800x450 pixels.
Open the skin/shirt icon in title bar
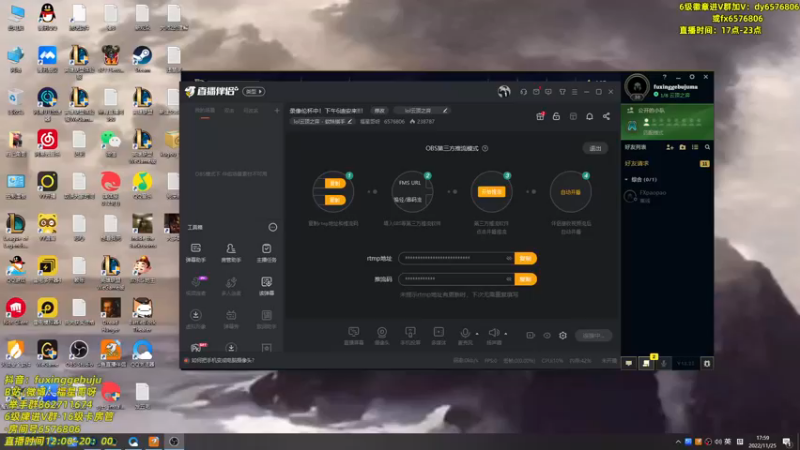coord(562,92)
